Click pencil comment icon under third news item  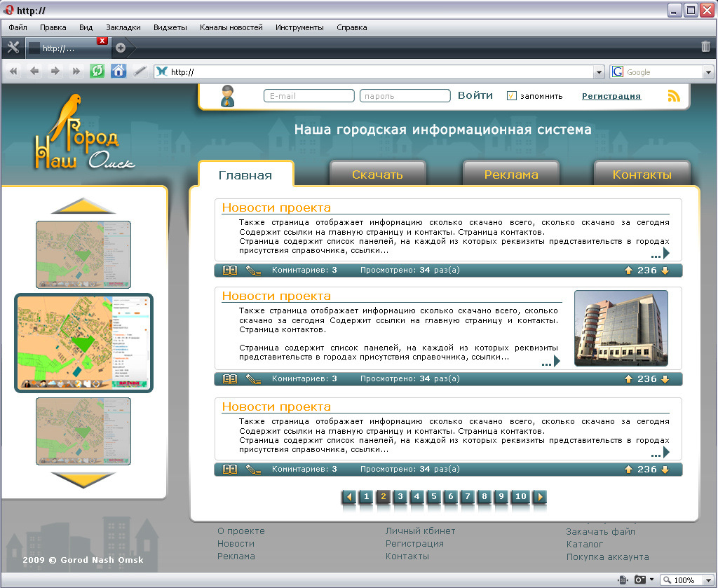[x=253, y=470]
